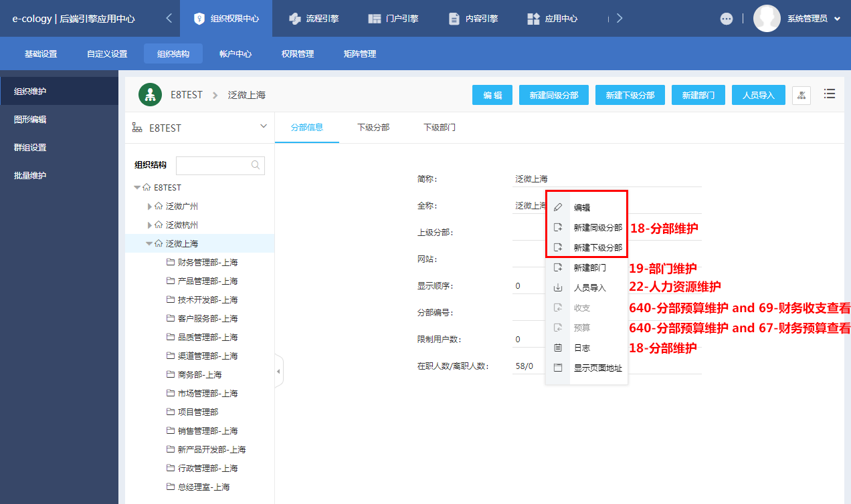Click the search magnifier in 组织结构 box
Screen dimensions: 851x504
256,165
